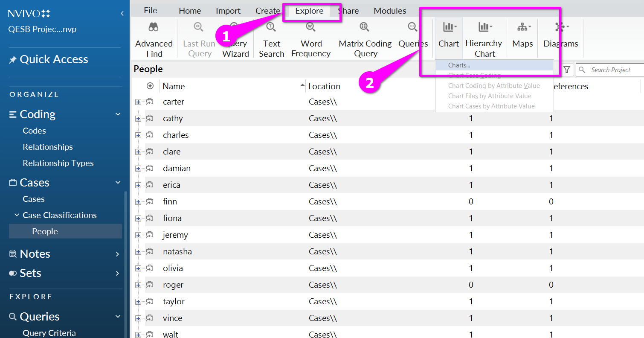This screenshot has width=644, height=338.
Task: Expand the finn case row
Action: (138, 202)
